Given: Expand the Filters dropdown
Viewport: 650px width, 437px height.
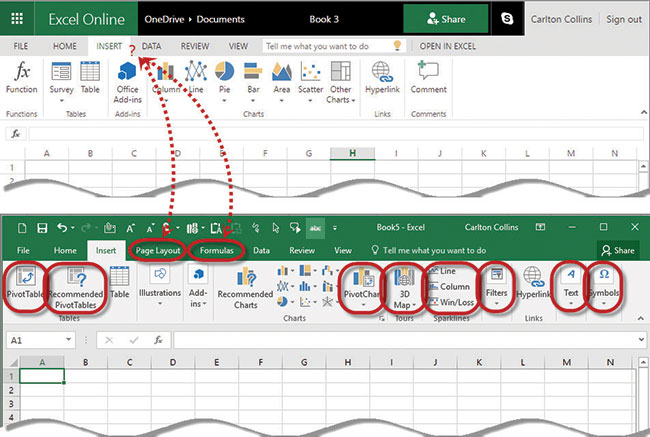Looking at the screenshot, I should point(496,285).
